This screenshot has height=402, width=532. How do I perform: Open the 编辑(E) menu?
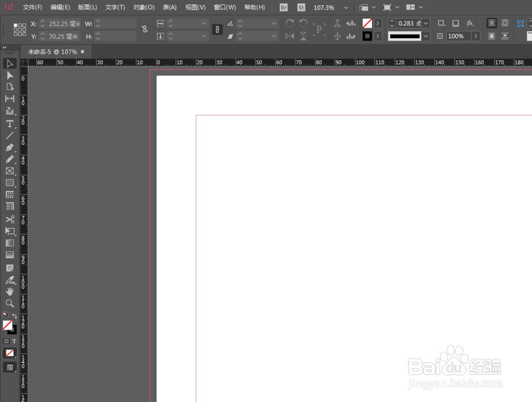(60, 7)
